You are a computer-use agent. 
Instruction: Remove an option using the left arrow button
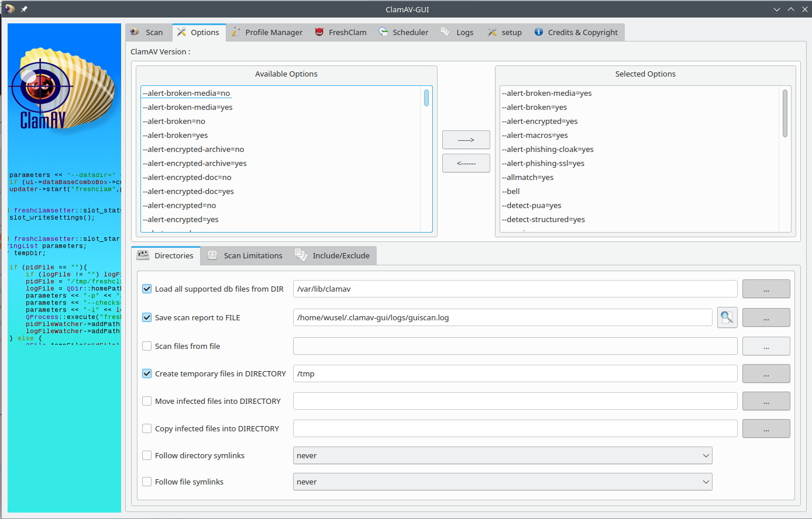(466, 163)
